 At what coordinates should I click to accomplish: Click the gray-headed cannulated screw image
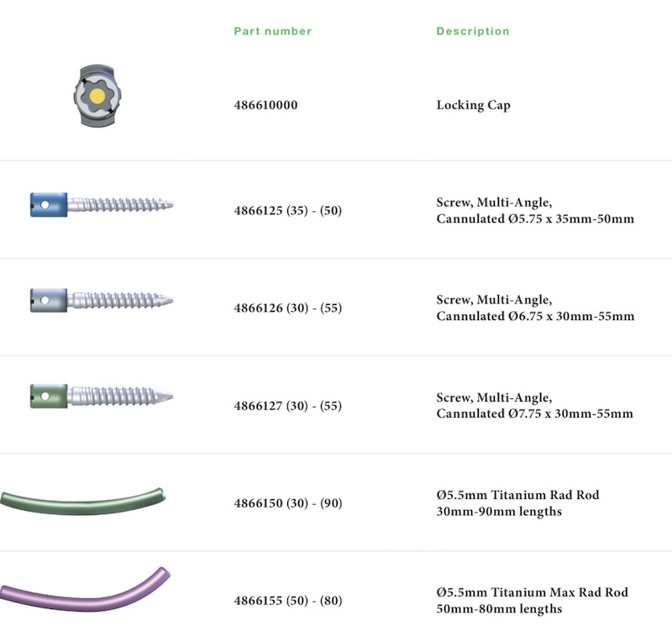[x=101, y=298]
